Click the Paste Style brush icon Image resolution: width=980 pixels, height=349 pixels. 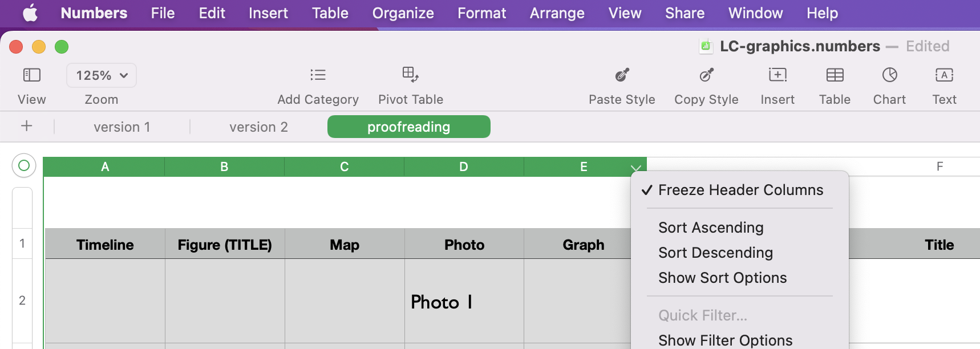coord(622,75)
